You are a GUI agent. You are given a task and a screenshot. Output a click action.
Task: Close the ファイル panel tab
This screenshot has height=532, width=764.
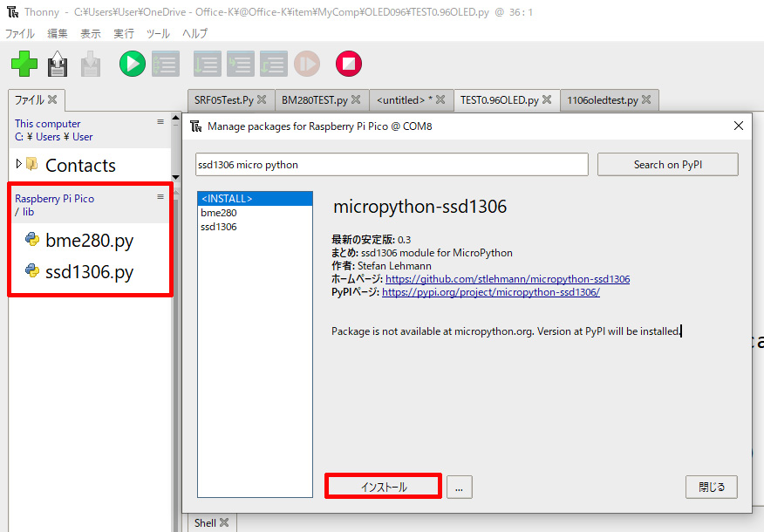point(52,99)
